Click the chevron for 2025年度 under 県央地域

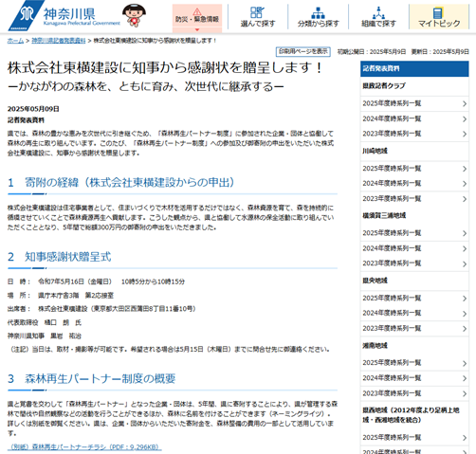pyautogui.click(x=465, y=299)
